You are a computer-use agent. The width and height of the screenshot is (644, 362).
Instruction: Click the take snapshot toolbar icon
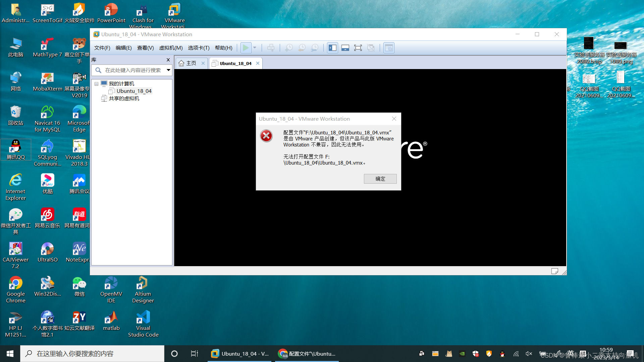289,48
